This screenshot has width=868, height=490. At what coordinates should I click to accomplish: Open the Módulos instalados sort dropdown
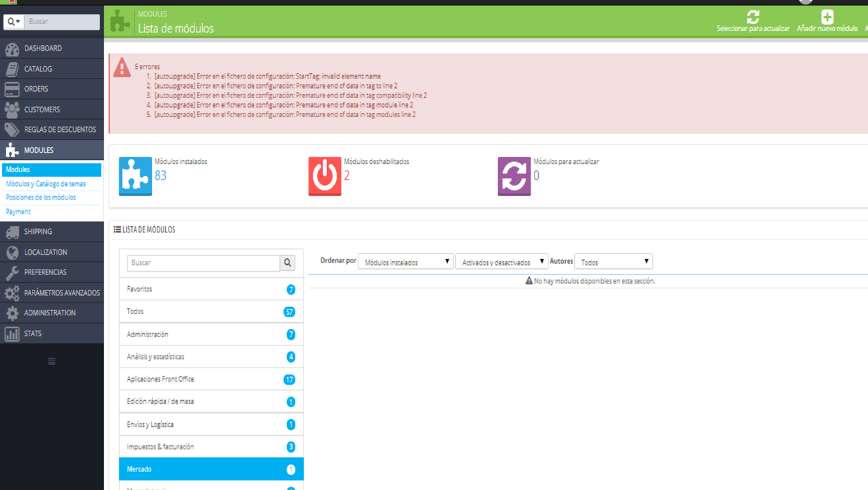[406, 262]
